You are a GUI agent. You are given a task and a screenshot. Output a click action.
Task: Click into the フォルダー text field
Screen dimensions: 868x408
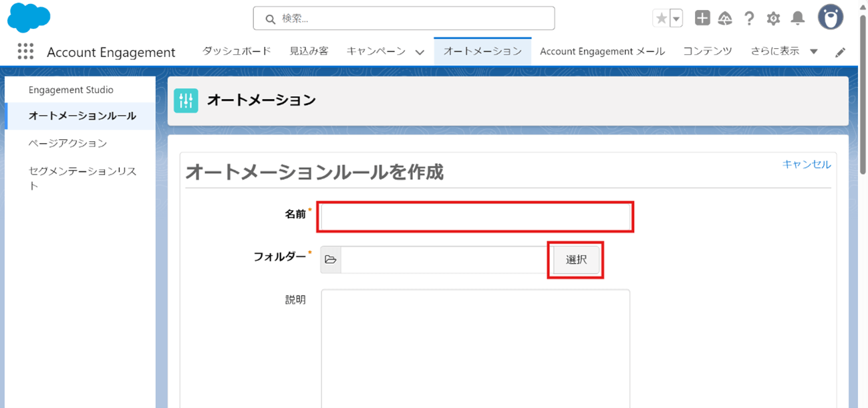pos(445,260)
